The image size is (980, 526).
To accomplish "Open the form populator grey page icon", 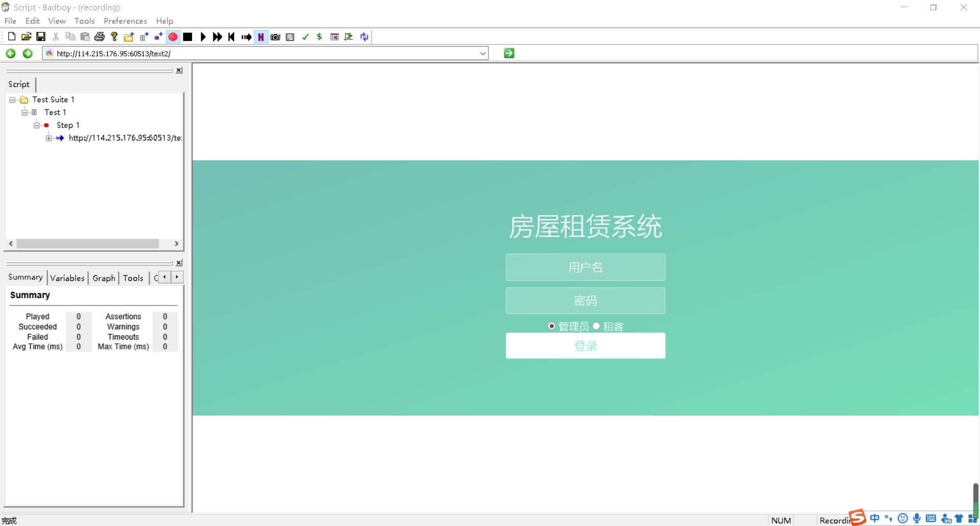I will 290,37.
